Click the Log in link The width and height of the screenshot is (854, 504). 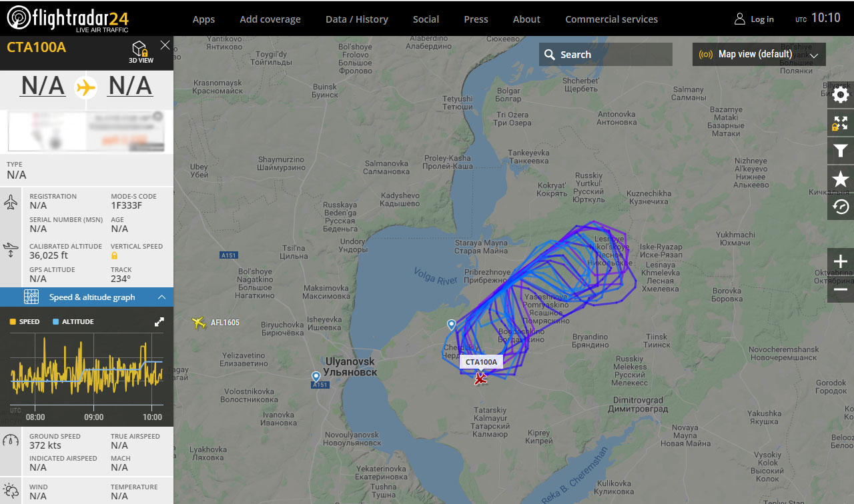(754, 19)
